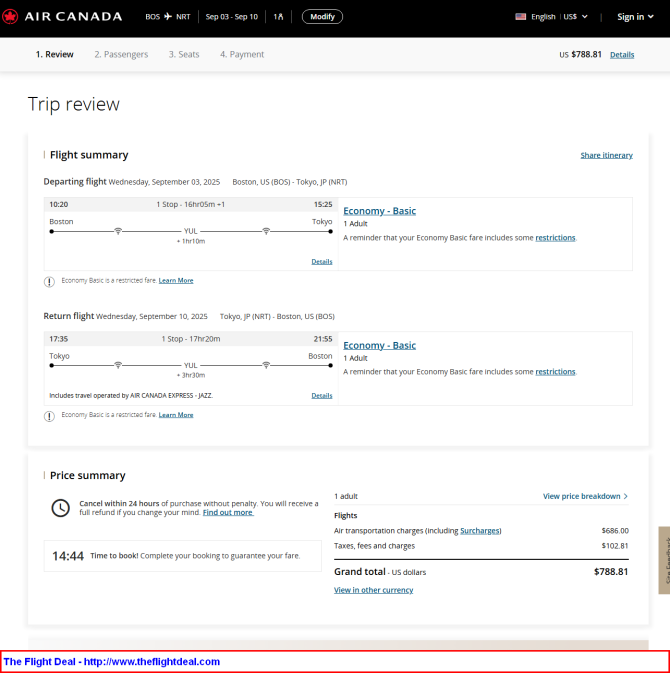Click the clock icon in Price summary
Viewport: 670px width, 673px height.
coord(61,508)
